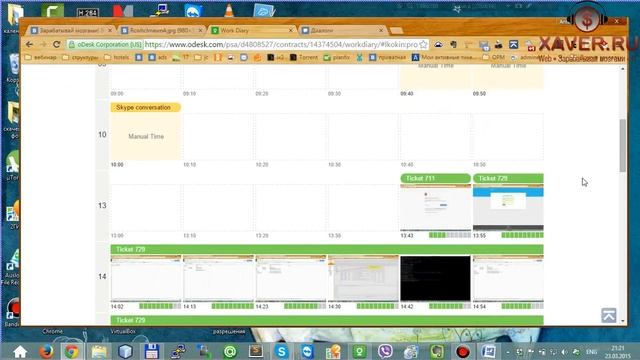Click the Skype conversation memo label
Viewport: 640px width, 360px height.
coord(145,107)
